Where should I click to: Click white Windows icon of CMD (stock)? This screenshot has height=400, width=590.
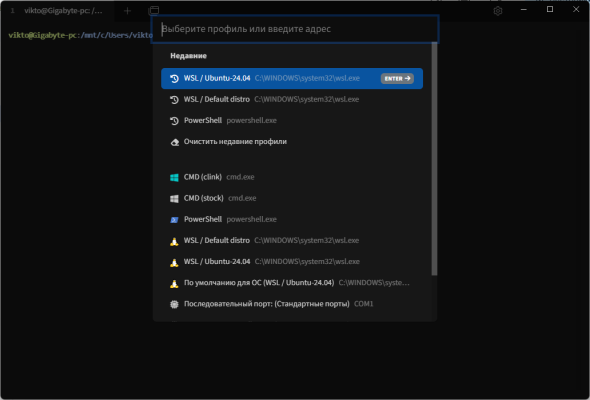click(174, 199)
